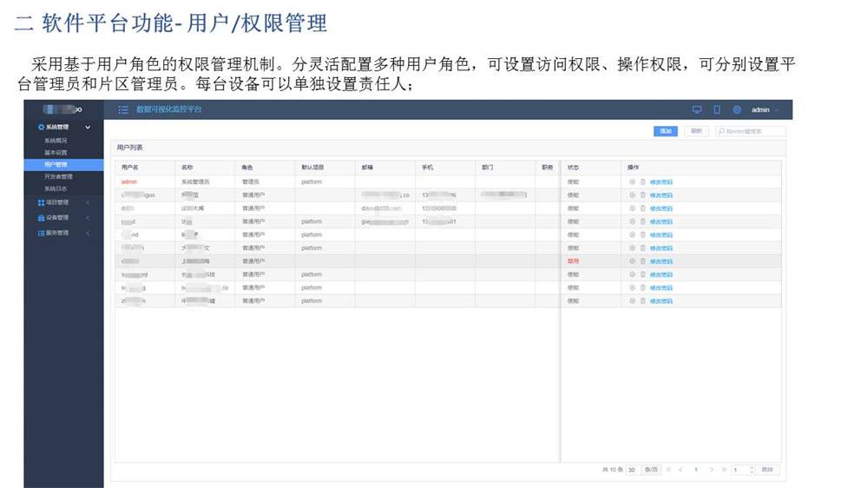Click trash icon for user ending 'nd'
This screenshot has width=868, height=488.
(642, 234)
